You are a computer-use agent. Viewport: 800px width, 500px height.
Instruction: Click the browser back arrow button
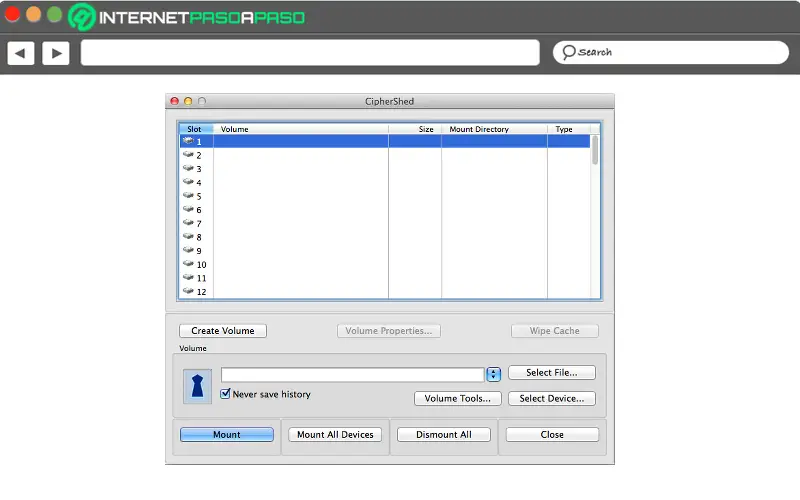(20, 53)
